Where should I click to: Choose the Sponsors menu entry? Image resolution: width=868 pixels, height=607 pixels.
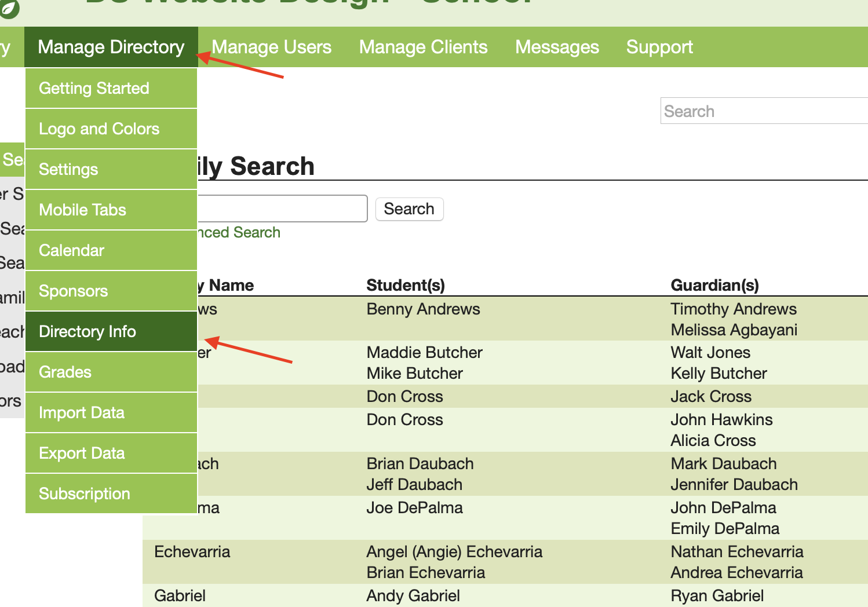tap(73, 291)
